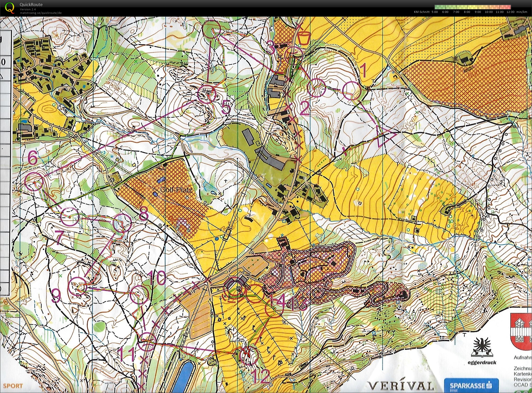Screen dimensions: 532x393
Task: Click the refreshment cup symbol near control 3
Action: tap(304, 38)
